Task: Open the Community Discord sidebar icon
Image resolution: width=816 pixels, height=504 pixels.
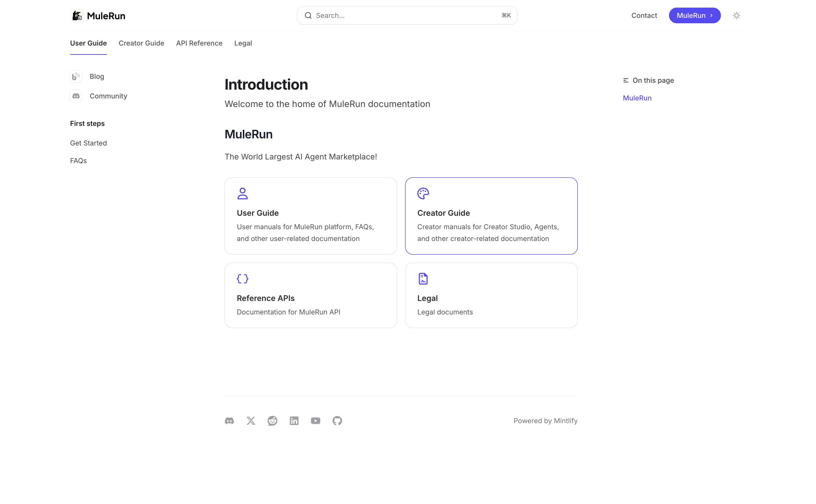Action: (76, 96)
